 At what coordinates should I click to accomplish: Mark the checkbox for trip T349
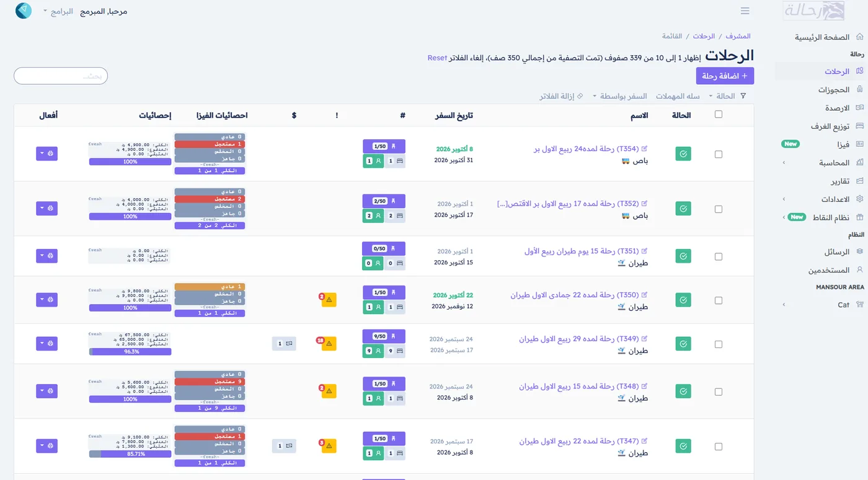719,344
